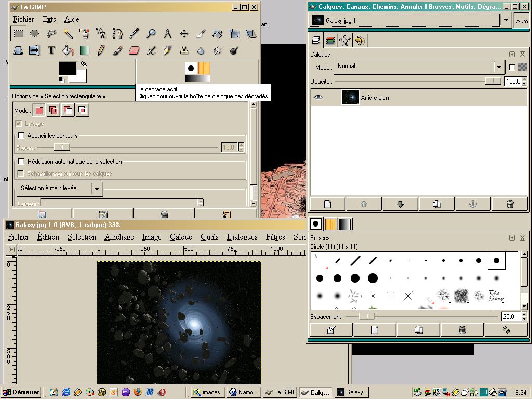Open the Fichier menu in Le GIMP toolbox
Viewport: 532px width, 399px height.
tap(23, 19)
